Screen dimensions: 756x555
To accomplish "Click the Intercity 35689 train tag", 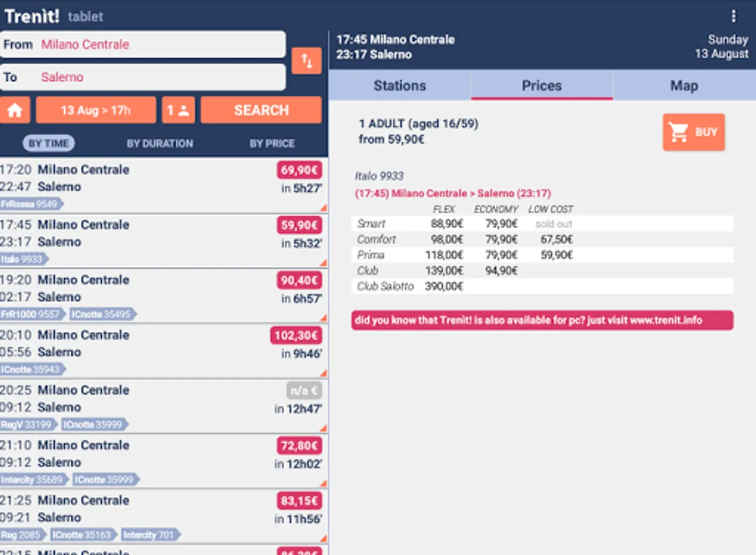I will tap(35, 480).
